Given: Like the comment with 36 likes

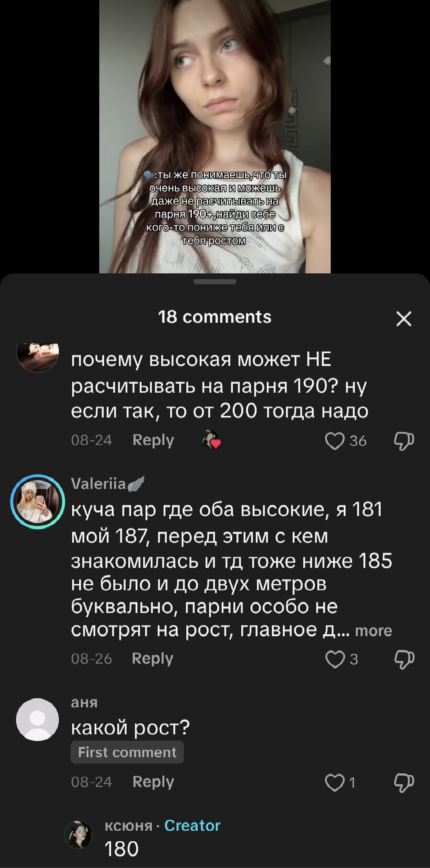Looking at the screenshot, I should pos(335,441).
